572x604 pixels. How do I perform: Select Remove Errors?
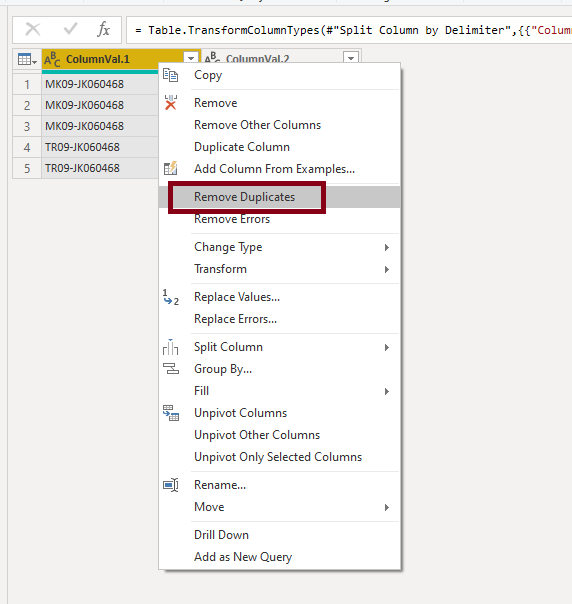click(280, 219)
